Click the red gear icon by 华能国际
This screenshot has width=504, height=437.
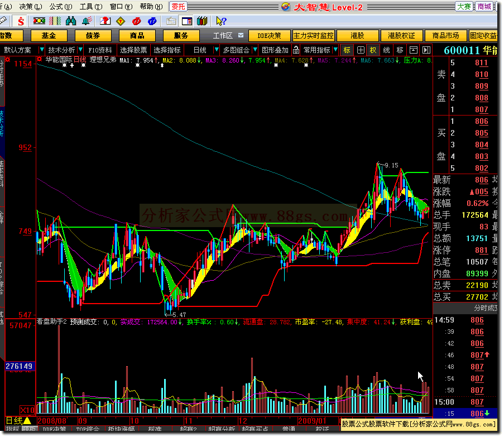click(x=39, y=60)
